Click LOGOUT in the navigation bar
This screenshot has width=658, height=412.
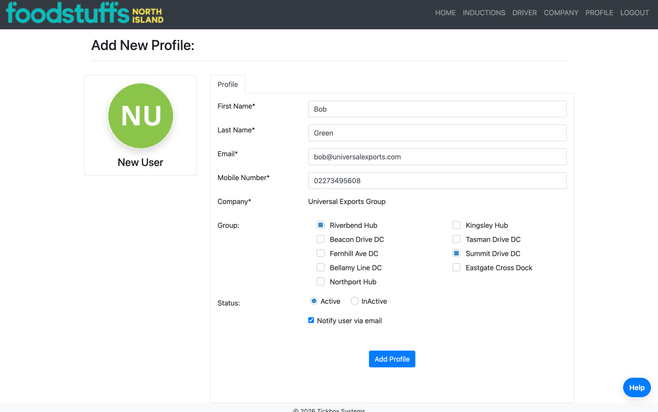click(634, 13)
